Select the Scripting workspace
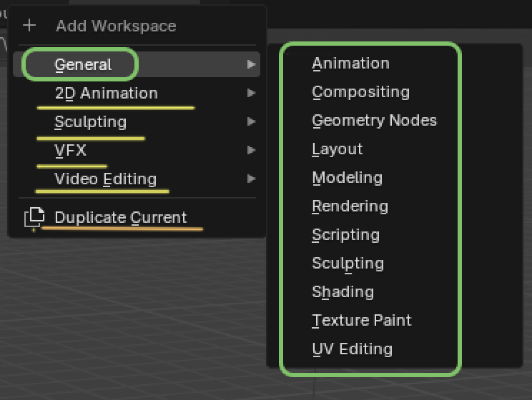 345,235
